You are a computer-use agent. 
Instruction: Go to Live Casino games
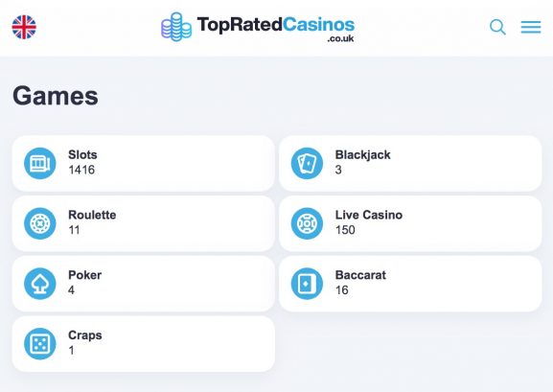click(x=410, y=223)
